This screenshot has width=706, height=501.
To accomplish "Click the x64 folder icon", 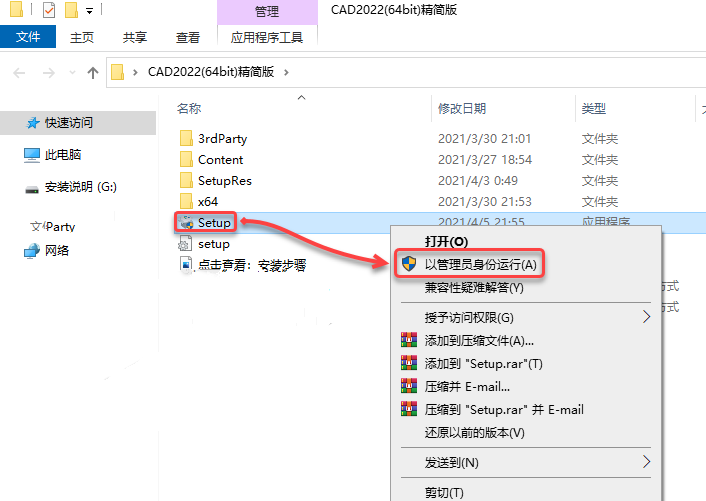I will pyautogui.click(x=186, y=201).
